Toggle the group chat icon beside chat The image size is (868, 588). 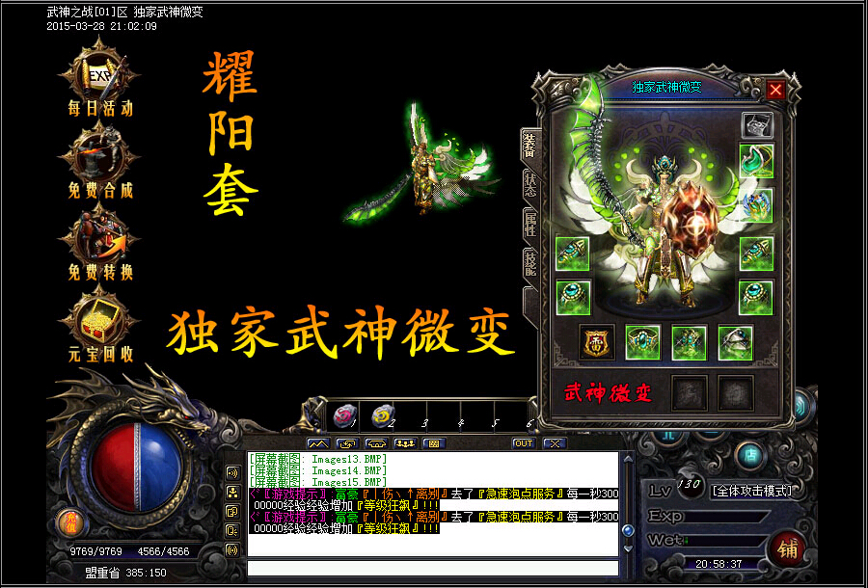(x=232, y=493)
